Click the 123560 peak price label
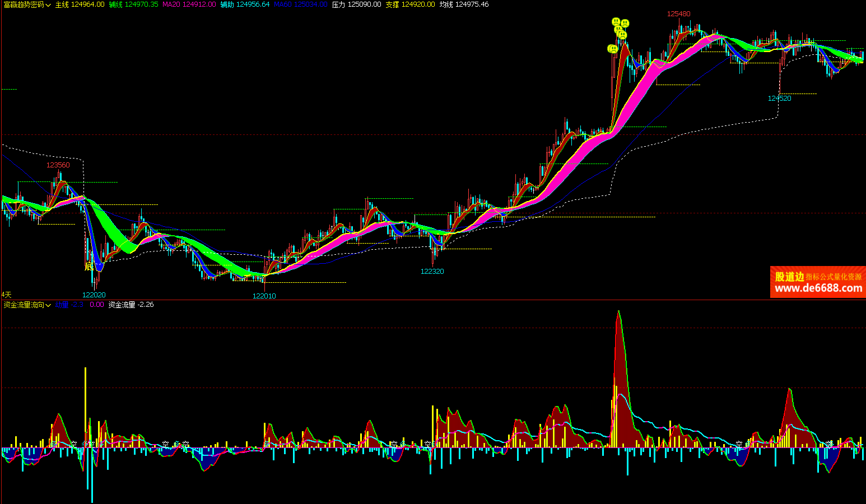 pyautogui.click(x=58, y=165)
